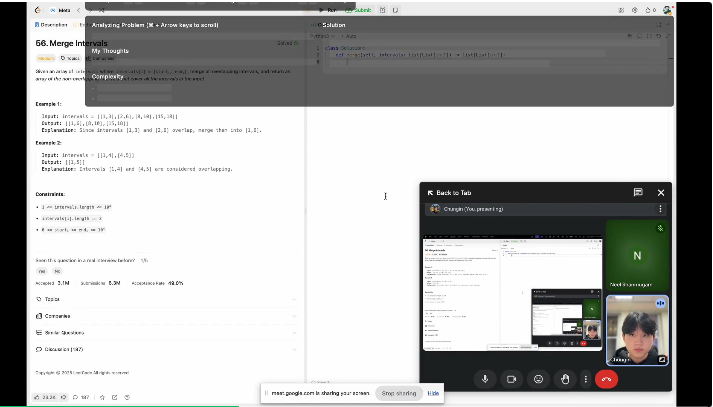Open more options in Meet controls
This screenshot has height=407, width=713.
586,379
